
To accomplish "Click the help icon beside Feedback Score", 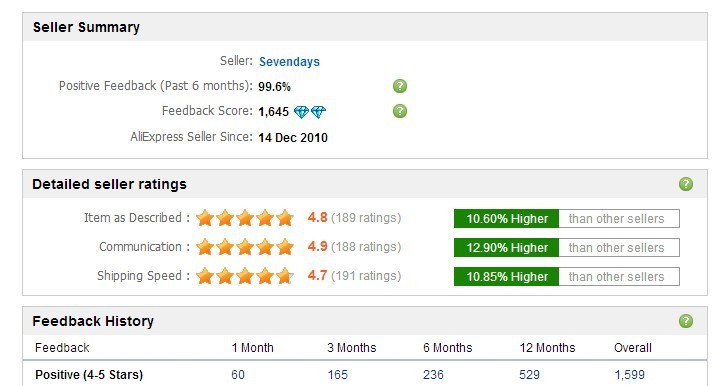I will pos(400,111).
